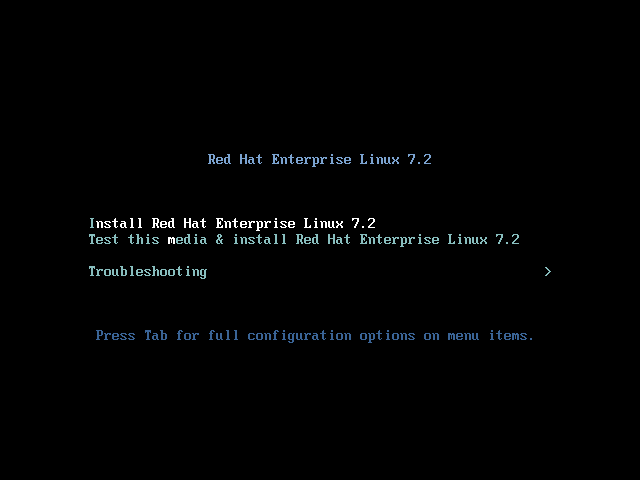Click the Press Tab configuration hint text

[x=315, y=336]
